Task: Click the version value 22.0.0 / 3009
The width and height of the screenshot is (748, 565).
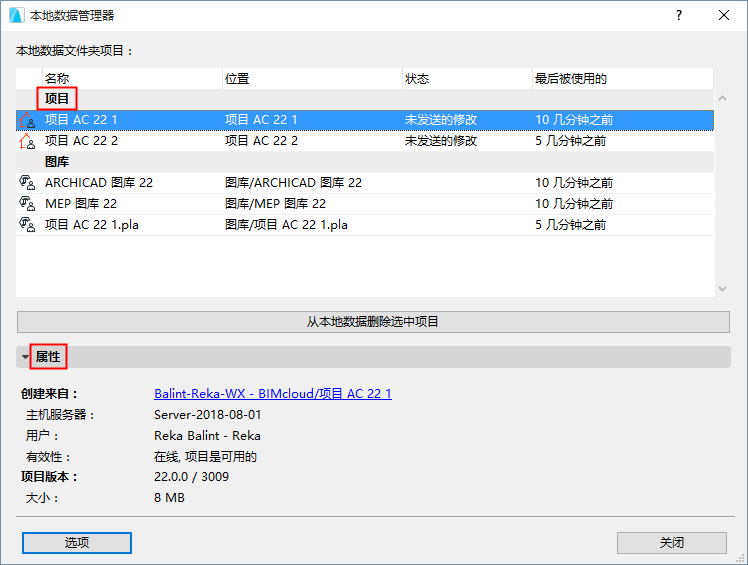Action: click(191, 477)
